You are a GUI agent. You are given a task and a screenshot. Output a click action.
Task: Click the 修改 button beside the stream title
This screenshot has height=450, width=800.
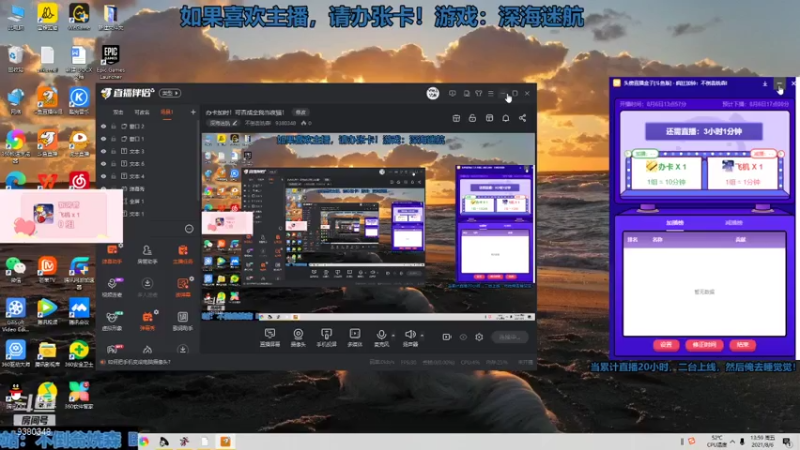tap(301, 112)
